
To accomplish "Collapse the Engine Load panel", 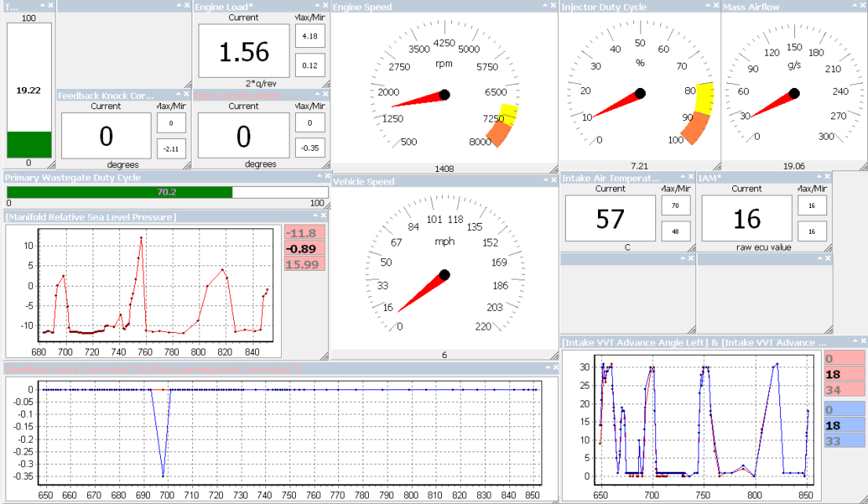I will click(x=316, y=6).
